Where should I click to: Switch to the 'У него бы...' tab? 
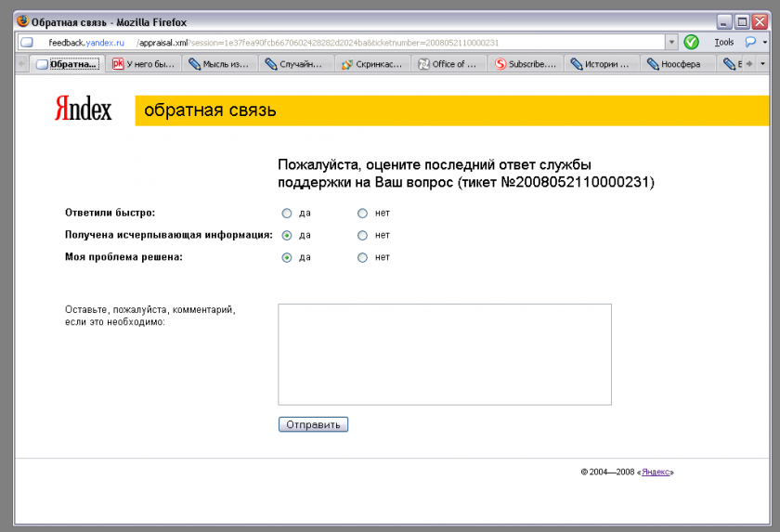(144, 64)
